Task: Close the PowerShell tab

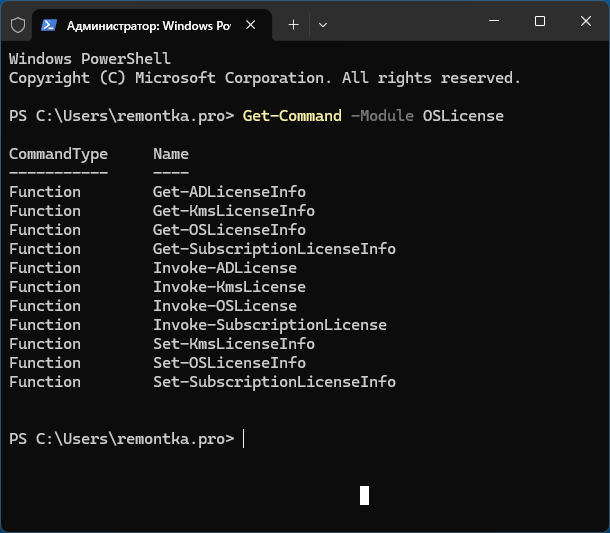Action: click(251, 25)
